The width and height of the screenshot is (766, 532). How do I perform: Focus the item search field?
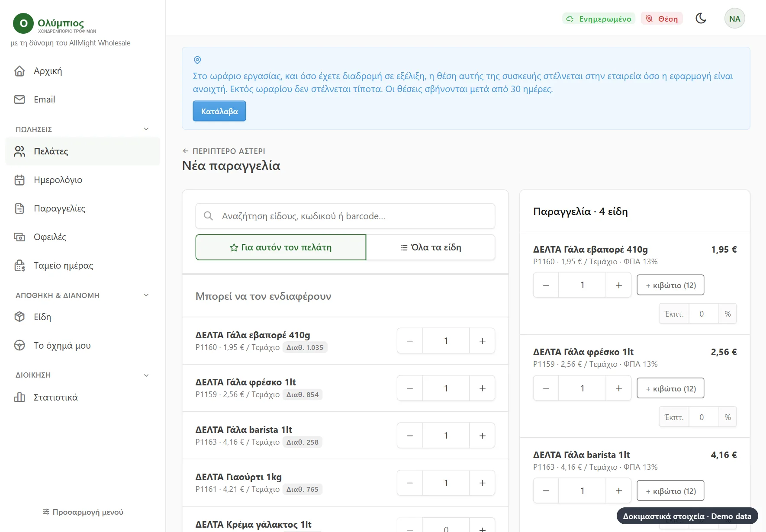pyautogui.click(x=345, y=216)
